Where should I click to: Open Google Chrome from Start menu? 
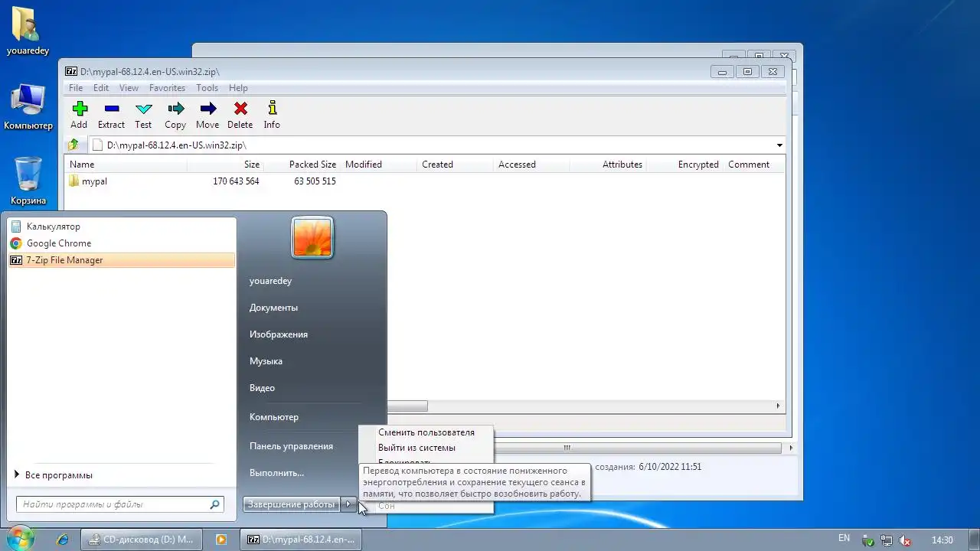coord(122,243)
